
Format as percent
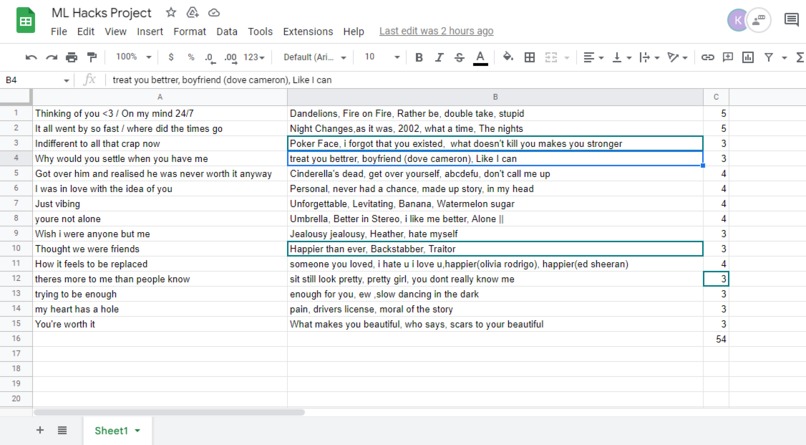tap(191, 57)
